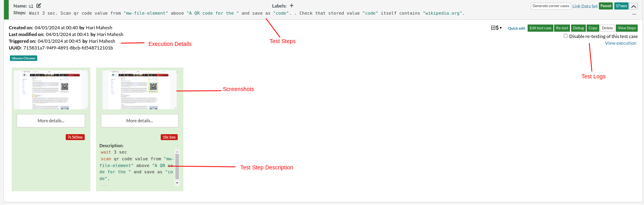644x205 pixels.
Task: Follow the View execution link
Action: tap(620, 43)
